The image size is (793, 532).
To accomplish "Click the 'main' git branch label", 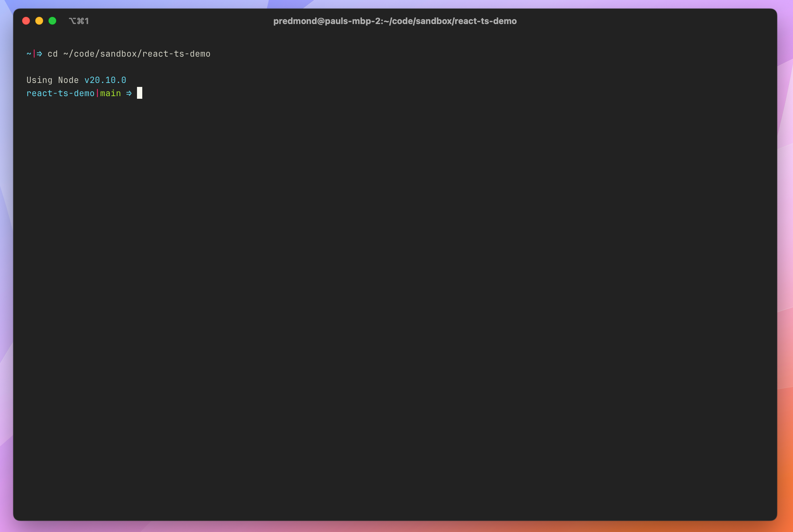I will point(111,93).
